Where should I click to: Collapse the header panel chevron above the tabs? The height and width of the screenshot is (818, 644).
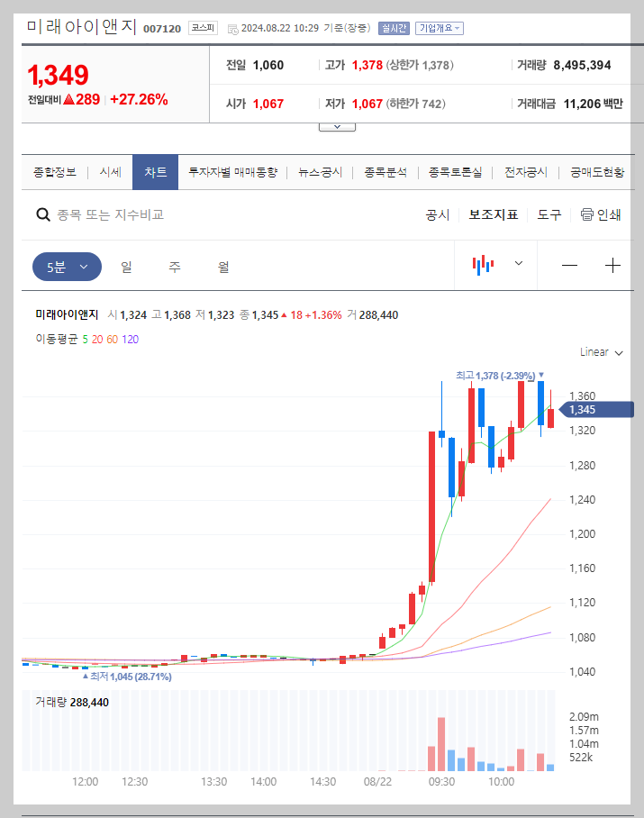(337, 126)
